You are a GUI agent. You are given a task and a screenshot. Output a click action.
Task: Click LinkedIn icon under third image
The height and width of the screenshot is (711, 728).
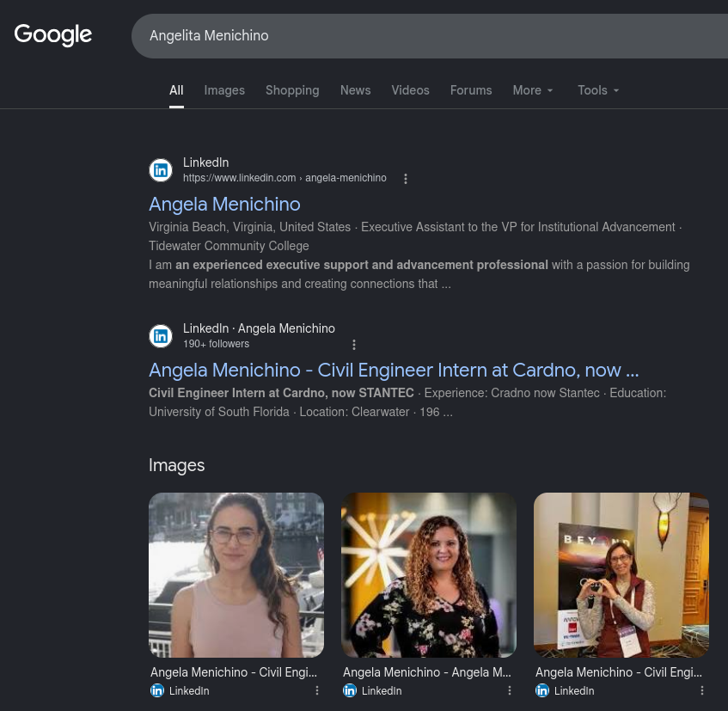(541, 690)
